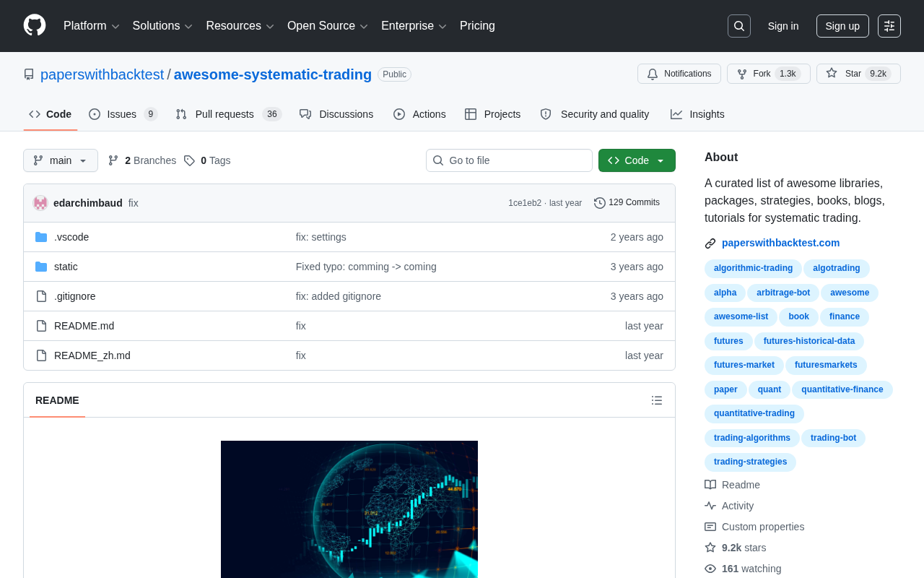This screenshot has height=578, width=924.
Task: Go to the GitHub homepage logo
Action: [35, 25]
